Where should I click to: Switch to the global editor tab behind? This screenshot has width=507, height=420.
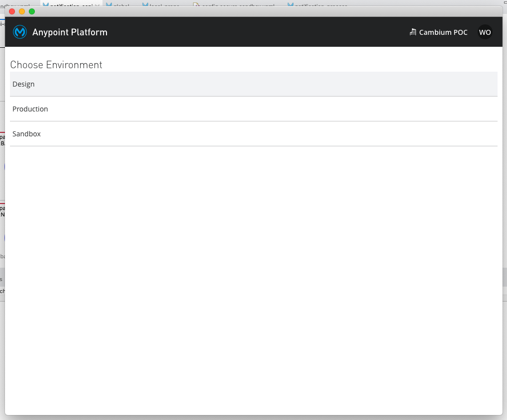click(121, 4)
